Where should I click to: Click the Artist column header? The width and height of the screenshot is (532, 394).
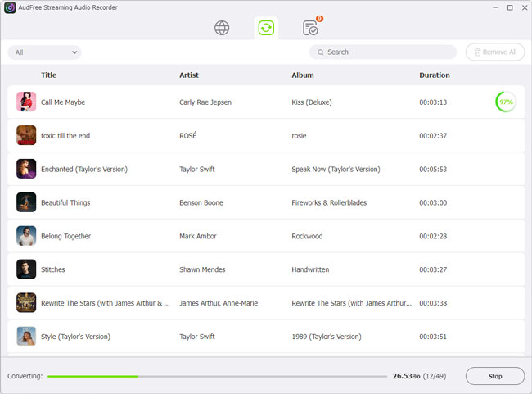[189, 75]
